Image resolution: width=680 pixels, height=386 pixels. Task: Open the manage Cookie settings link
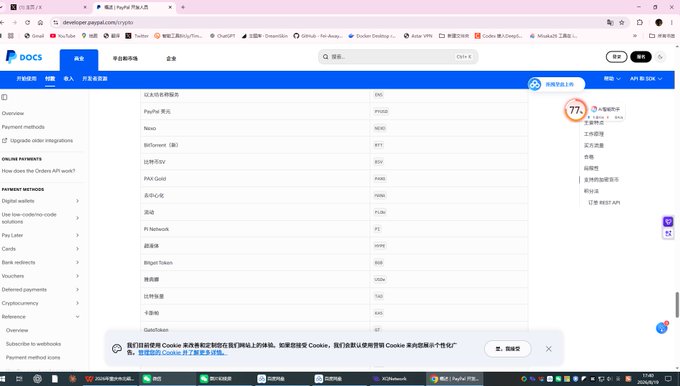(x=183, y=353)
